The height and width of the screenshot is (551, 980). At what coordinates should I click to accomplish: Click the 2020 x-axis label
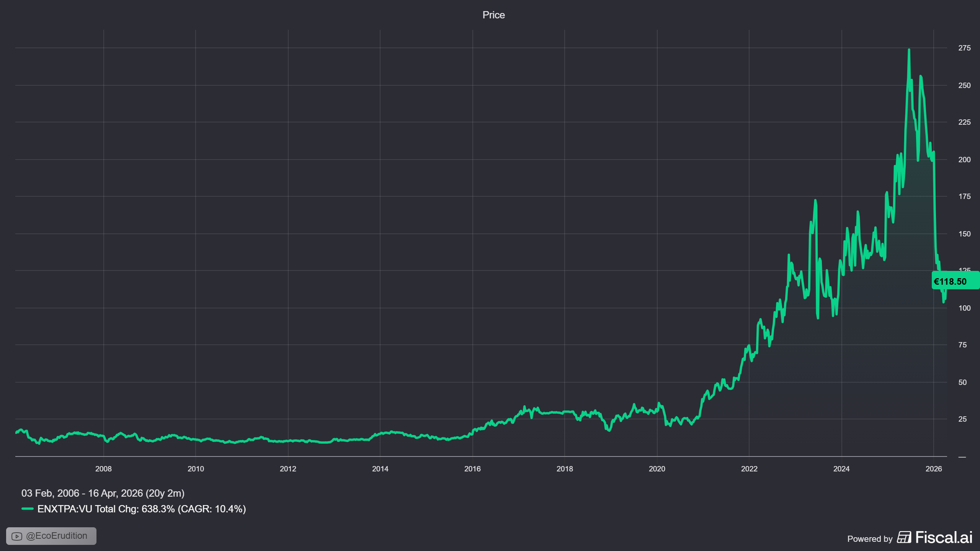pyautogui.click(x=657, y=469)
